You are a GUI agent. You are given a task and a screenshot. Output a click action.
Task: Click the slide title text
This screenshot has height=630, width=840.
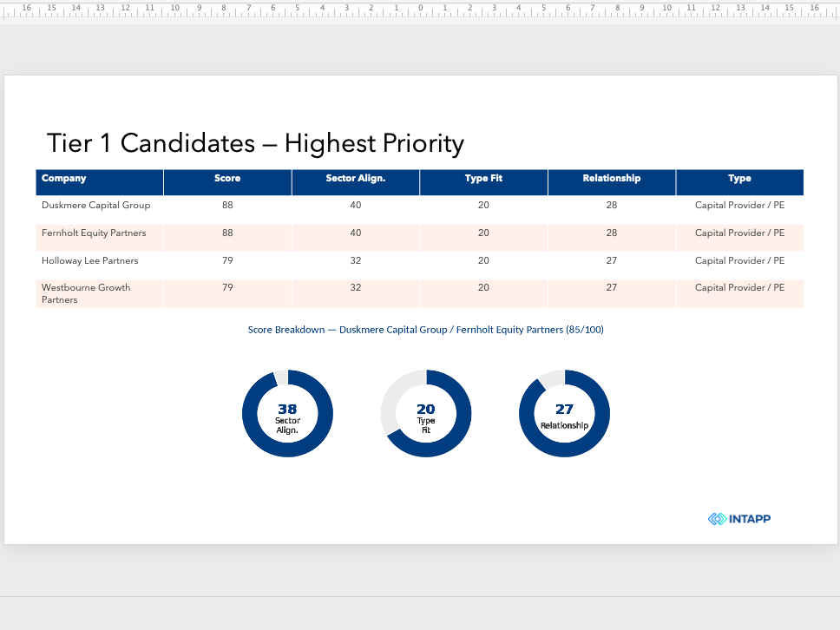pyautogui.click(x=255, y=143)
